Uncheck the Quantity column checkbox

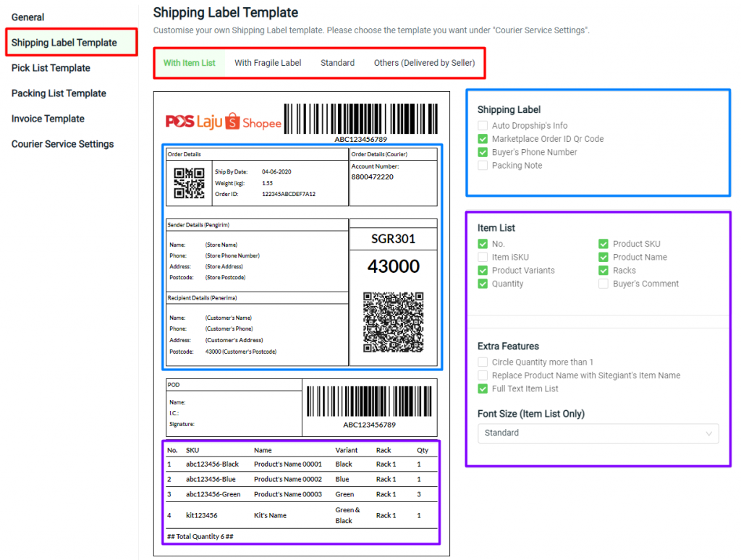pos(482,284)
